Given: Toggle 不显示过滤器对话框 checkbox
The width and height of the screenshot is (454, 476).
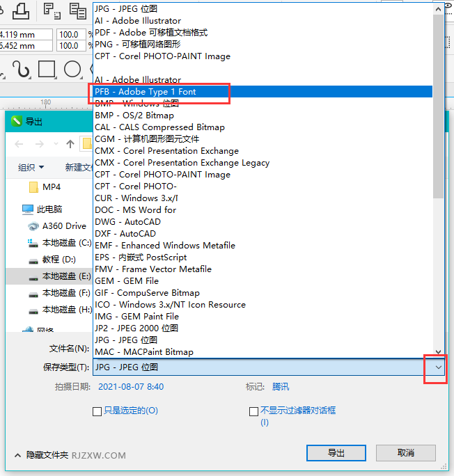Looking at the screenshot, I should tap(253, 411).
